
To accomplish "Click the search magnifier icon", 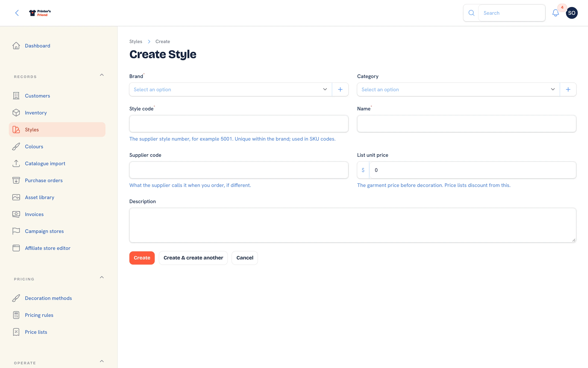I will 471,13.
